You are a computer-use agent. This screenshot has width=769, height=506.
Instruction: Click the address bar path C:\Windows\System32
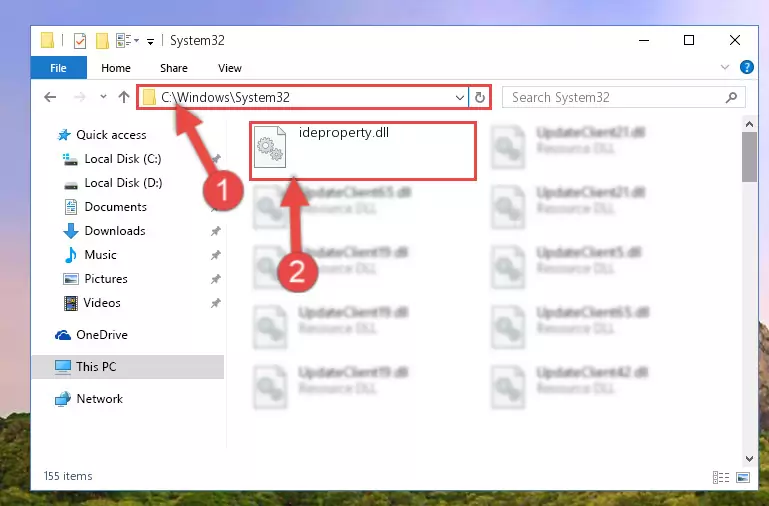[x=225, y=97]
